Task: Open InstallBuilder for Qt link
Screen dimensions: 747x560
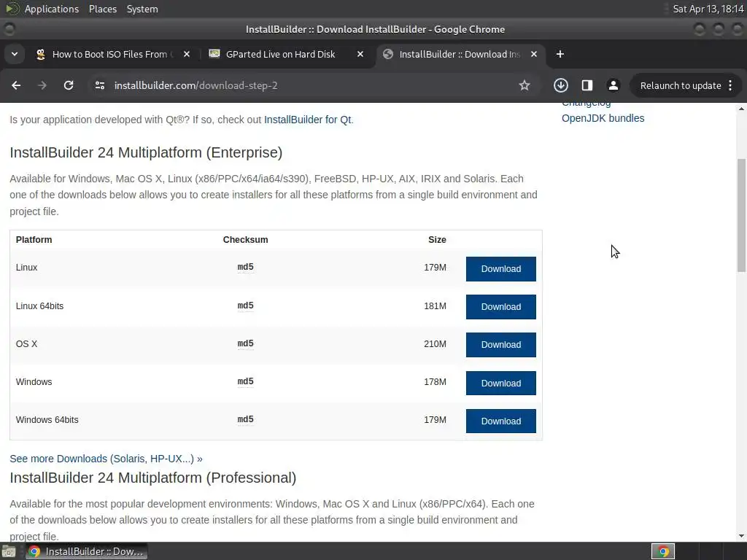Action: [308, 120]
